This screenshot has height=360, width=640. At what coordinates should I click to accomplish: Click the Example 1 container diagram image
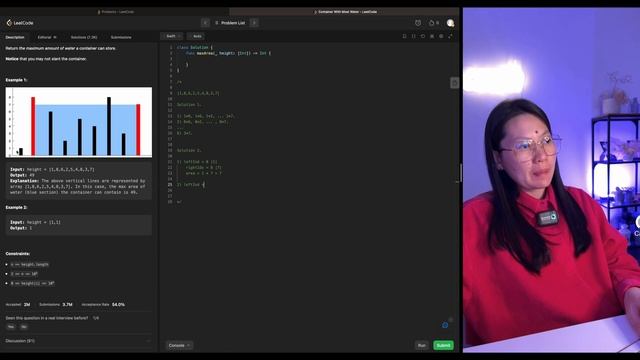(x=79, y=122)
